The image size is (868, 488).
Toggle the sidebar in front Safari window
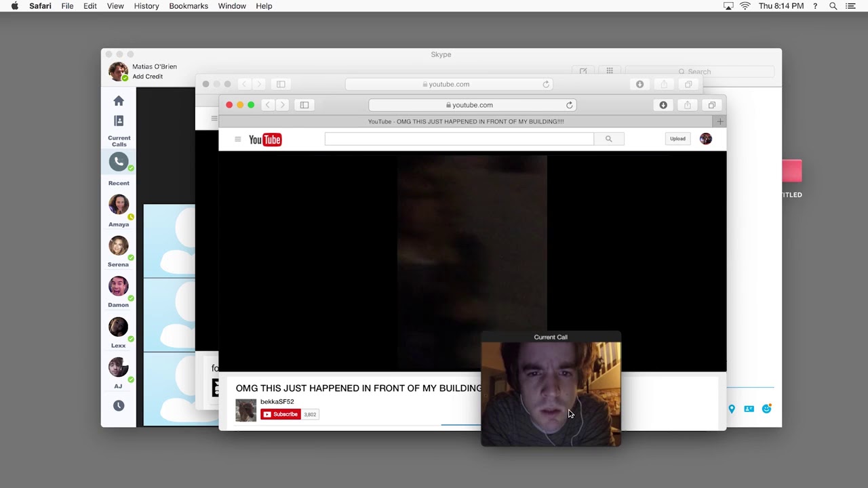pyautogui.click(x=304, y=105)
